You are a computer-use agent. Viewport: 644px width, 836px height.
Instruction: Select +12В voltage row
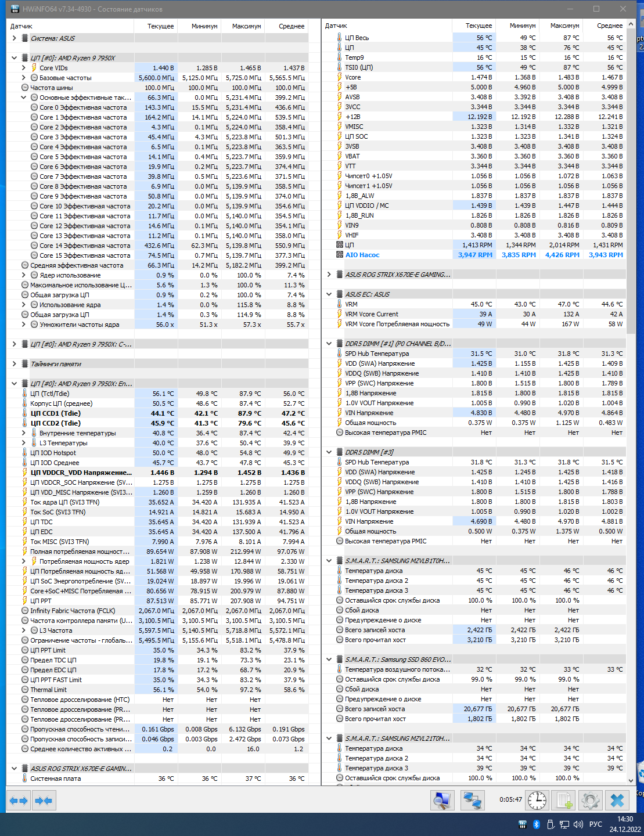coord(474,117)
